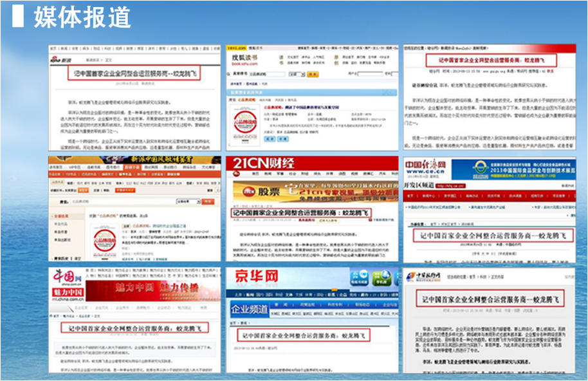Click the 媒体报道 slide title
This screenshot has height=381, width=588.
coord(82,17)
